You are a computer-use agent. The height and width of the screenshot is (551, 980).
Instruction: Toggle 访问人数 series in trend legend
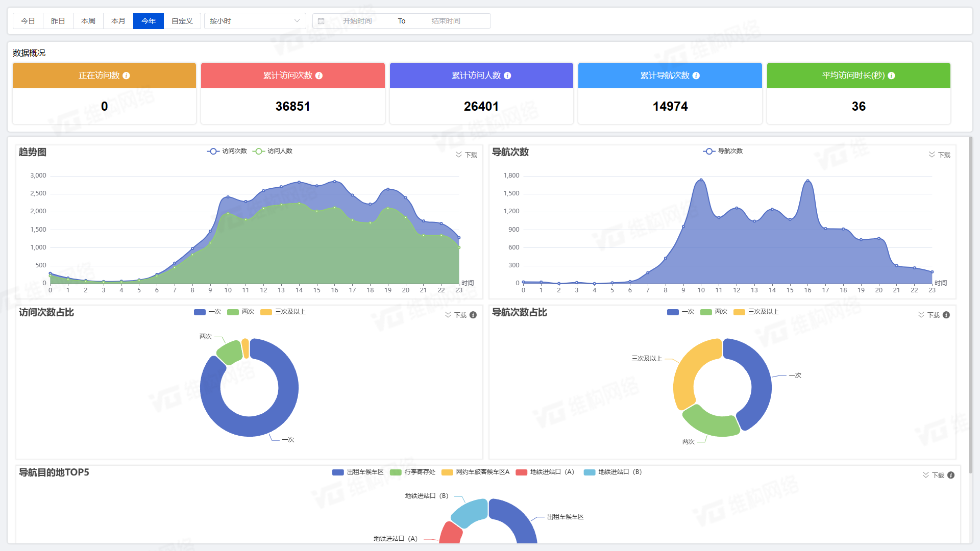pos(272,151)
